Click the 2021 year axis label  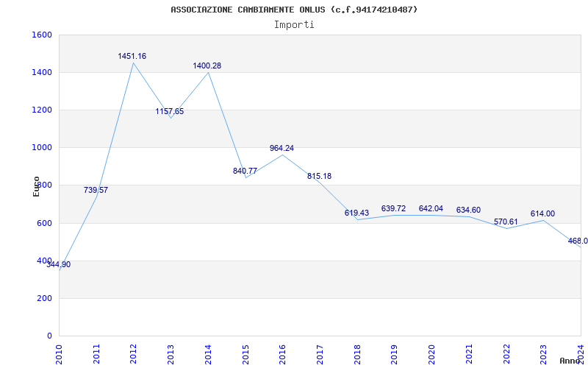(x=469, y=355)
